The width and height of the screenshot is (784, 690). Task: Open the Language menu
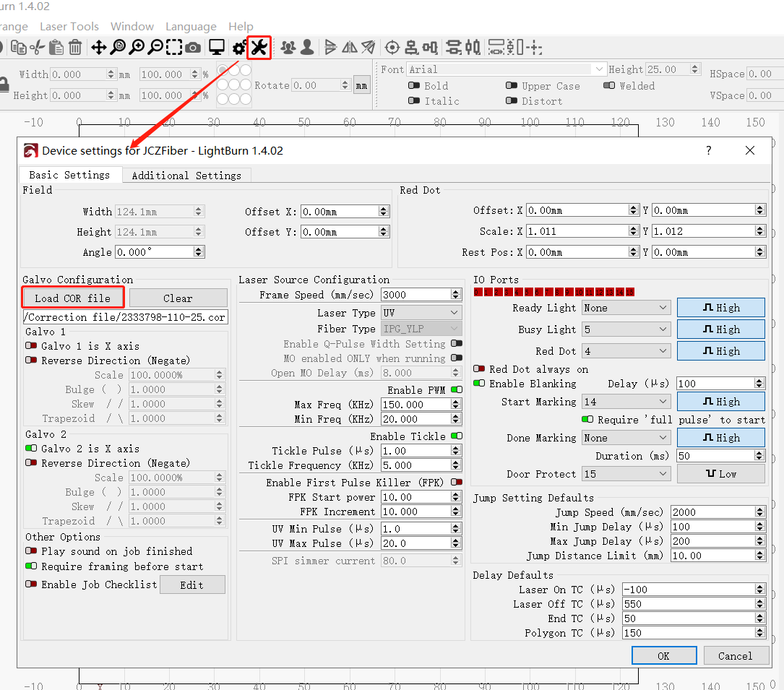click(191, 27)
